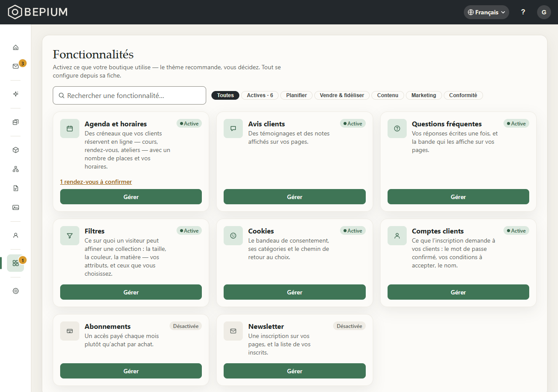The height and width of the screenshot is (392, 558).
Task: Click the four-squares grid icon with badge 1
Action: pyautogui.click(x=16, y=263)
